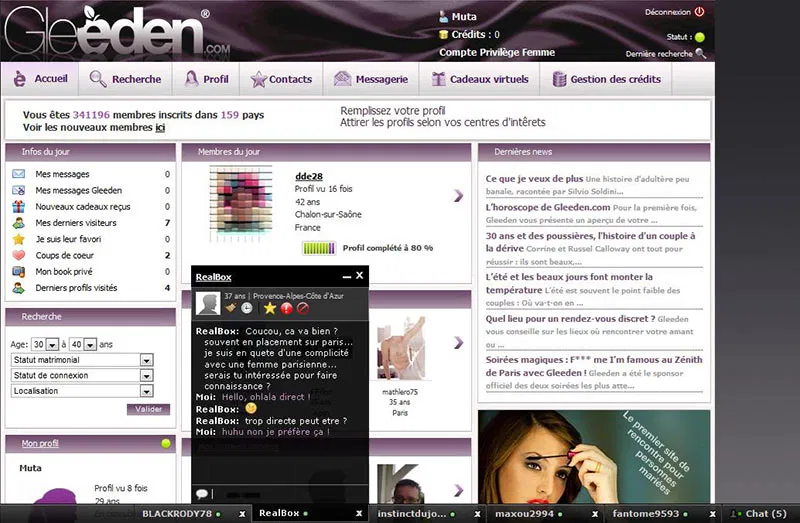Open L'horoscope de Gleeden.com news

tap(548, 207)
